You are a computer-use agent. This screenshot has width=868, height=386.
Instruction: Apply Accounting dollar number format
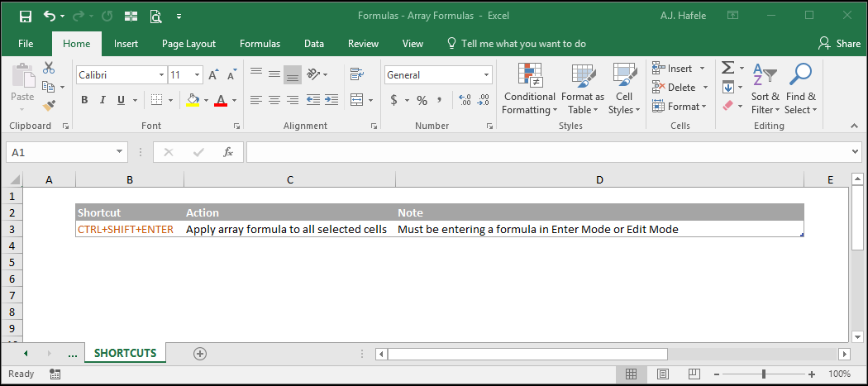394,100
